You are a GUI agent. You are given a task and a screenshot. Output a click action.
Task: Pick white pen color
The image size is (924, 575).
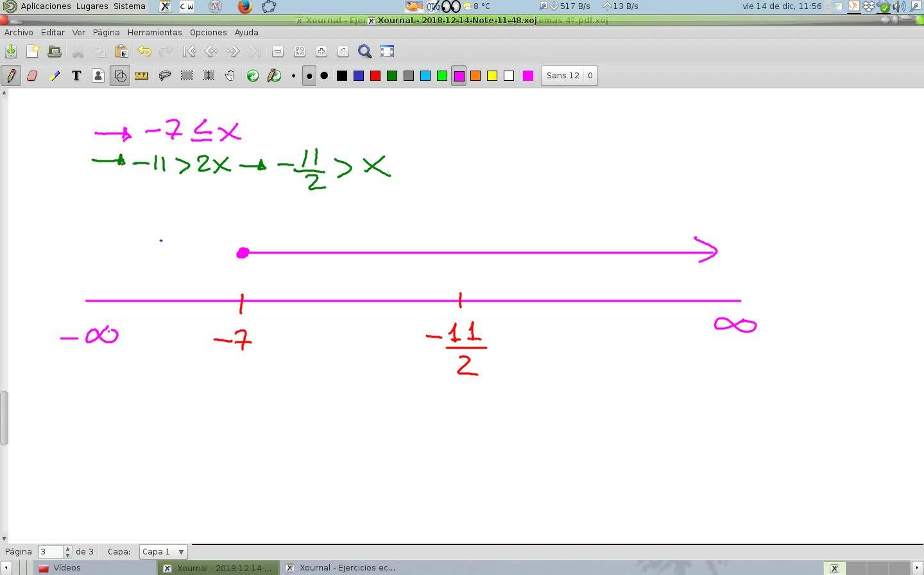509,76
